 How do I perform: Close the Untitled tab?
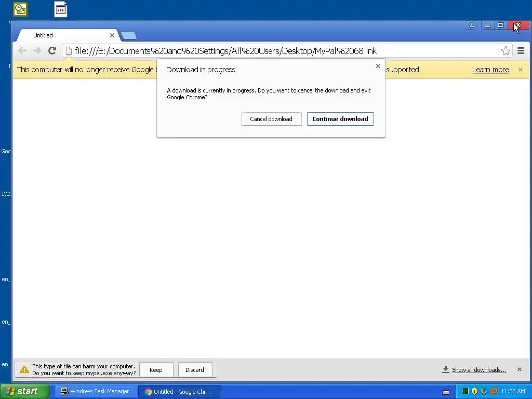click(112, 35)
